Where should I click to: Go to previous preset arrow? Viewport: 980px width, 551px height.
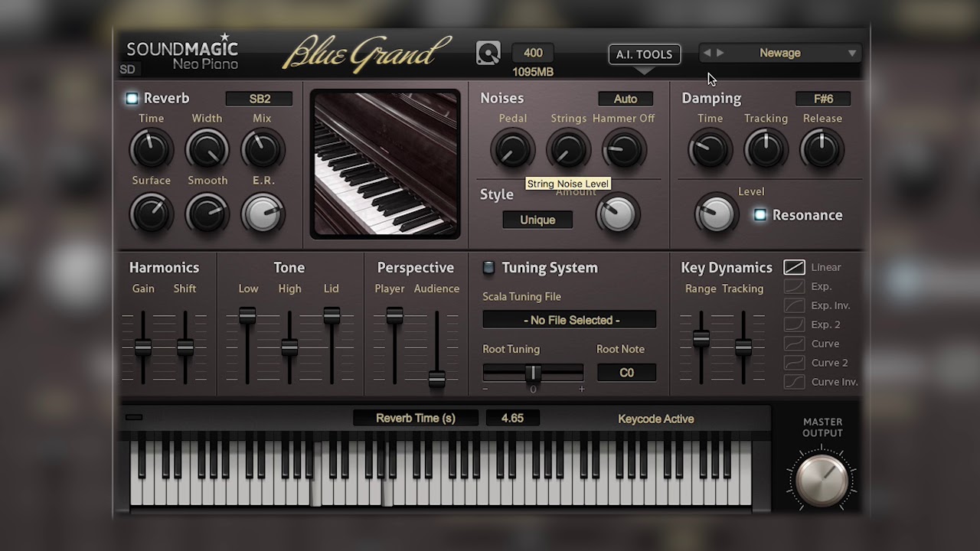[x=707, y=53]
